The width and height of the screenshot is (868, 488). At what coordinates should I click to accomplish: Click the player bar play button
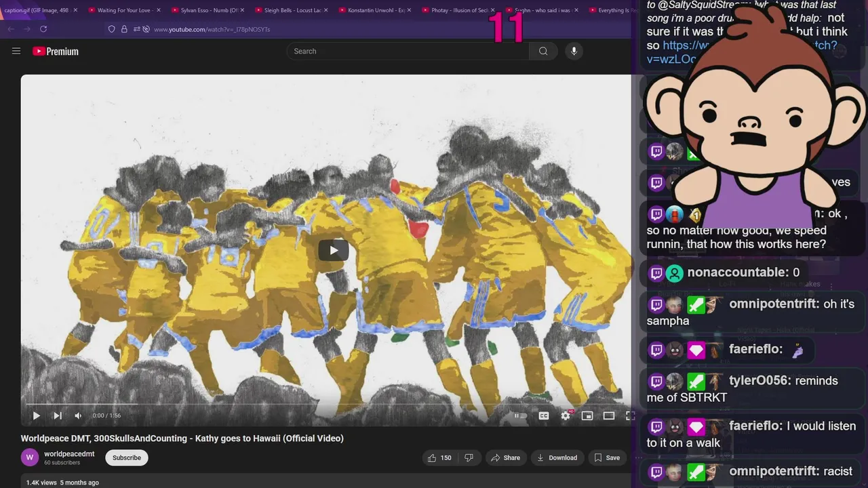37,415
